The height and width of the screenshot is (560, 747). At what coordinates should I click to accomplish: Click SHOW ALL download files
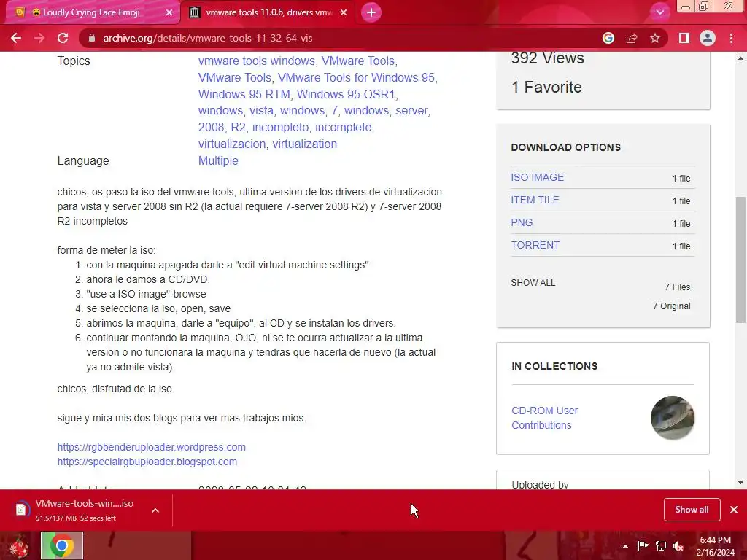tap(533, 283)
